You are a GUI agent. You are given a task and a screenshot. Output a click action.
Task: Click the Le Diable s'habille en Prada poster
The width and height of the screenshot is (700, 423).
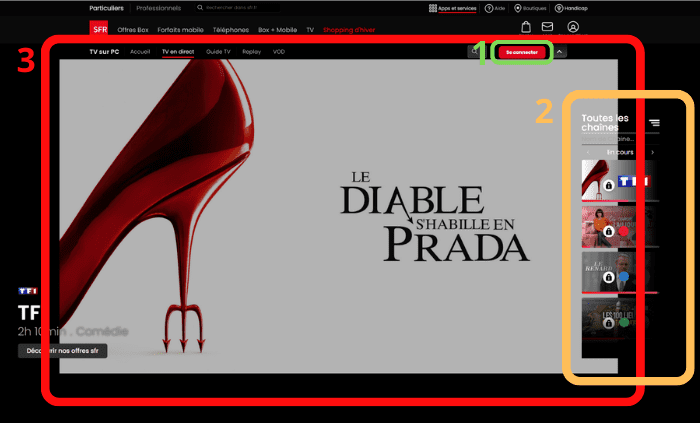coord(338,216)
